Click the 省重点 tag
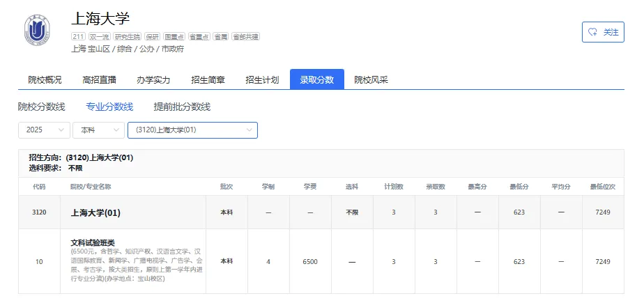Image resolution: width=644 pixels, height=303 pixels. 199,36
